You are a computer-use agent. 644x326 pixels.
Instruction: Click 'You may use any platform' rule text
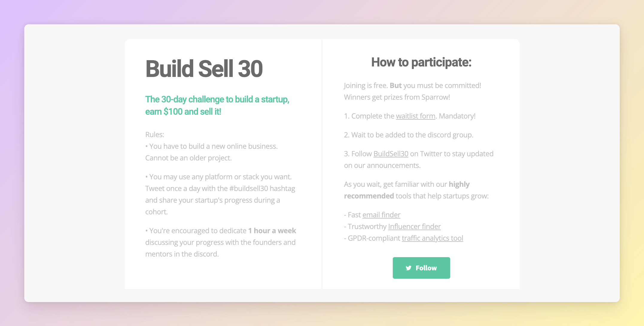tap(219, 177)
